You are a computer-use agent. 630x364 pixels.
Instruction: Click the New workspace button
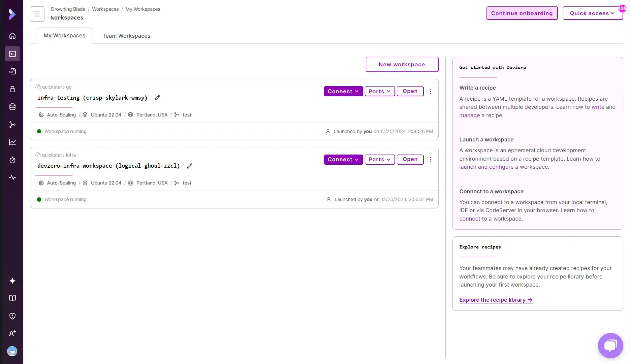click(x=402, y=64)
